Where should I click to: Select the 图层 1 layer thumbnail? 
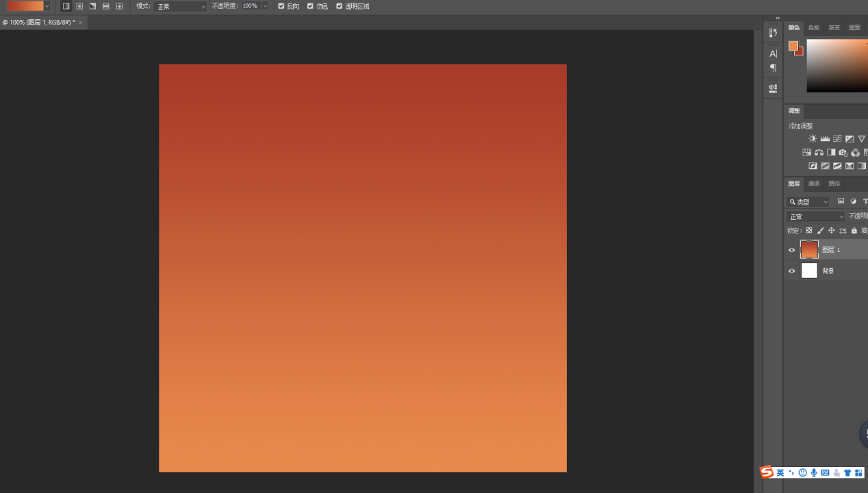point(809,250)
